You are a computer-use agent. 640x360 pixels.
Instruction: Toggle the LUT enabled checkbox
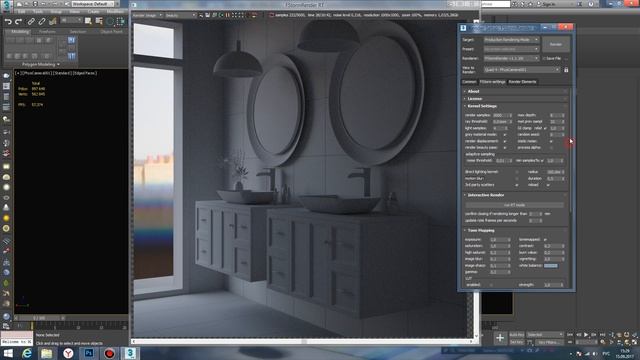pyautogui.click(x=491, y=285)
